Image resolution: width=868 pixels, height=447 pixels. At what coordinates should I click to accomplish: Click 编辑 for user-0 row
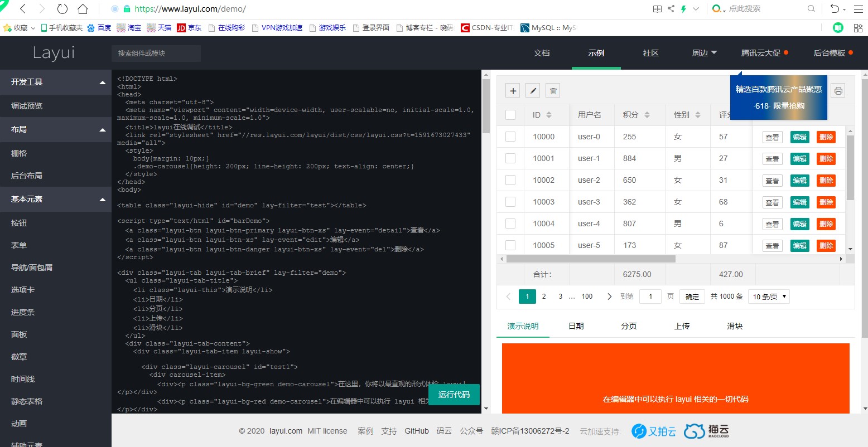800,137
